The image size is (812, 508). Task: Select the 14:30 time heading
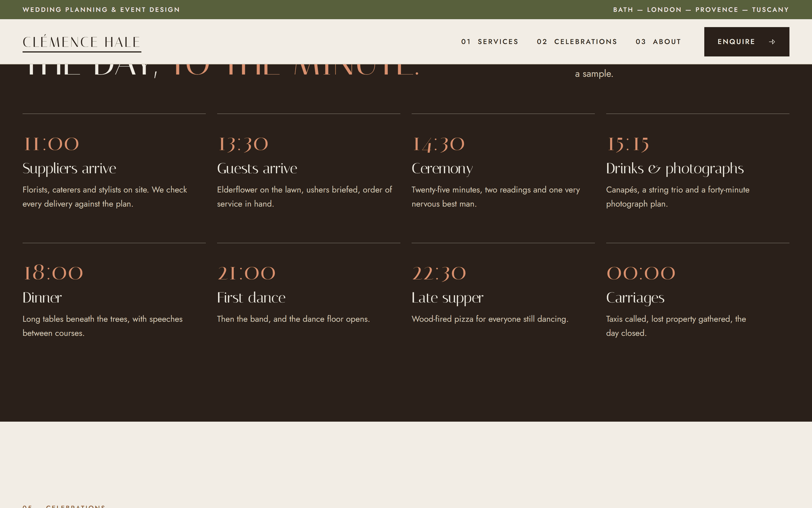pos(438,144)
